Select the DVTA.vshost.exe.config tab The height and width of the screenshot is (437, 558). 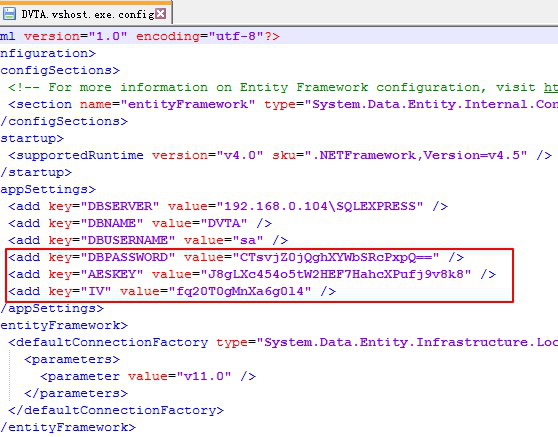(86, 13)
